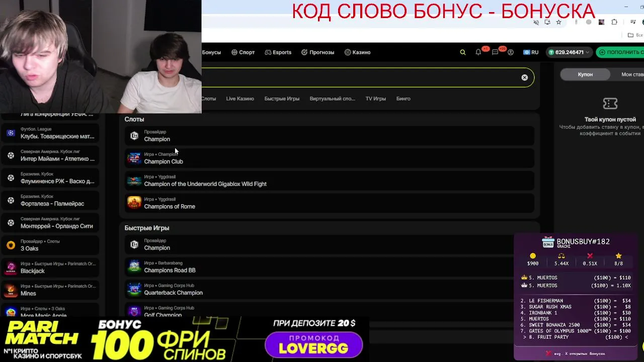Click Champions Road BB game thumbnail

tap(134, 266)
